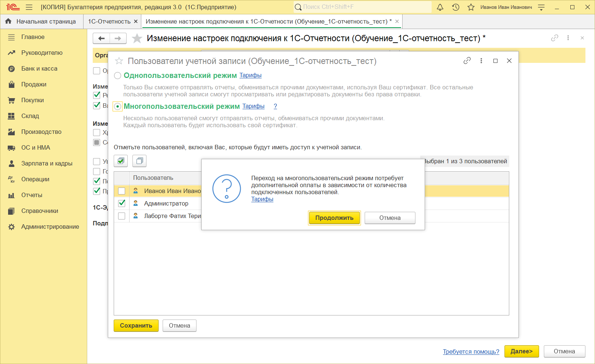Open favorites star in title bar
Viewport: 595px width, 364px height.
[x=471, y=7]
